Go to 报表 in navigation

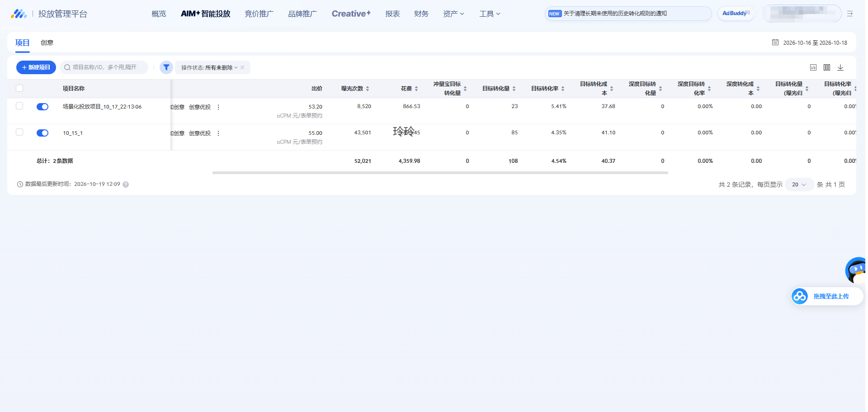click(392, 14)
